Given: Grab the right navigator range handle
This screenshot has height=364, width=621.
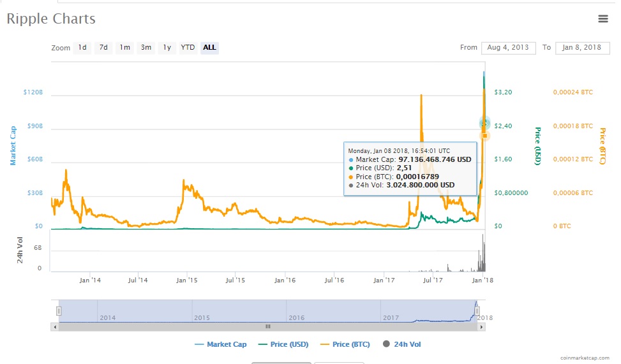Looking at the screenshot, I should pos(477,311).
